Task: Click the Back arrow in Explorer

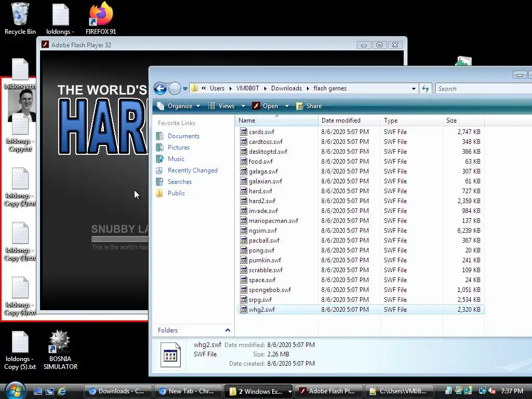Action: (x=160, y=88)
